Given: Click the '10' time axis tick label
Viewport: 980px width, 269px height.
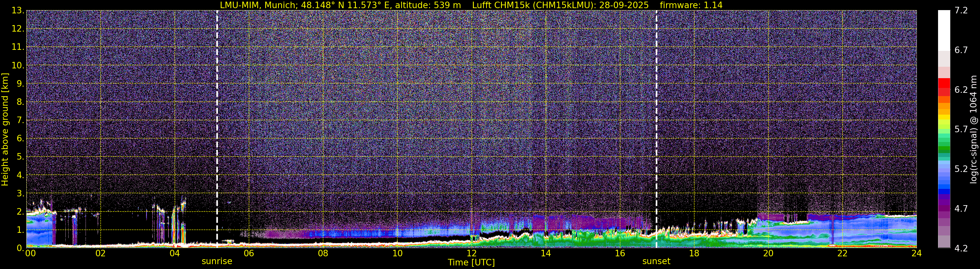Looking at the screenshot, I should [397, 253].
